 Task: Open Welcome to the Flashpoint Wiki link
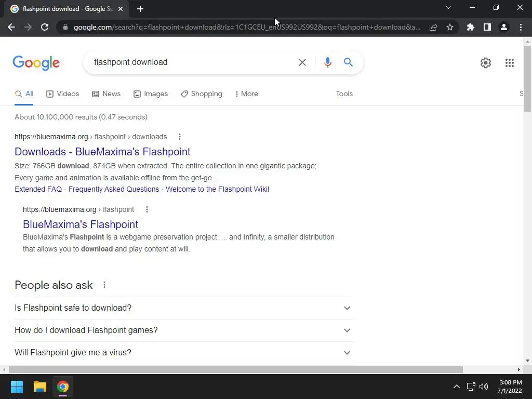coord(218,189)
